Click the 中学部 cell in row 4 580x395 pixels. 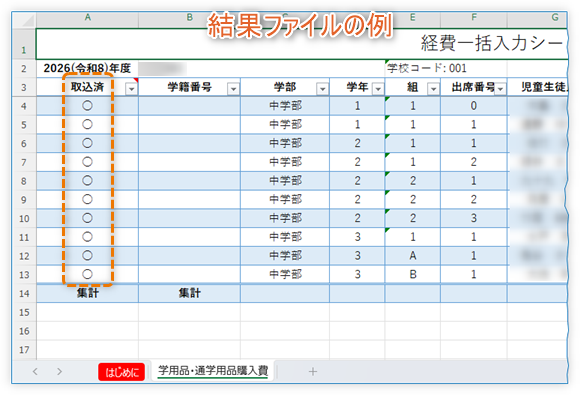(x=285, y=106)
